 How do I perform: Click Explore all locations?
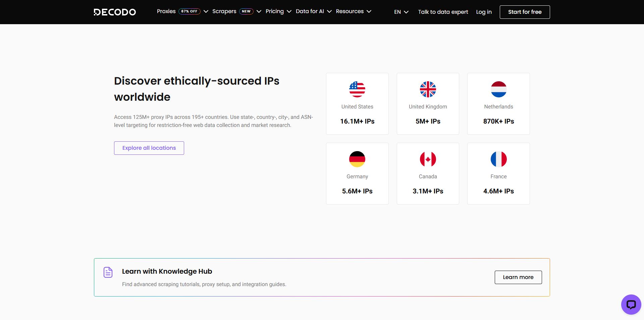pos(149,148)
